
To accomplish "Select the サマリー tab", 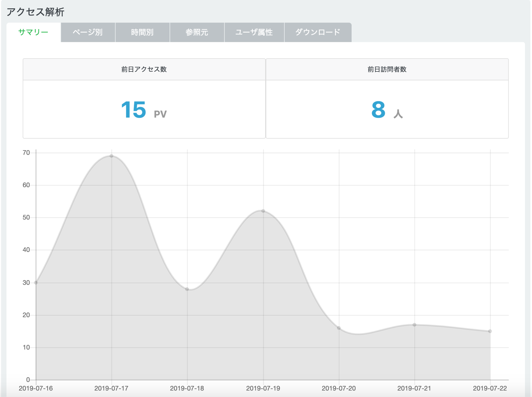I will click(x=33, y=32).
